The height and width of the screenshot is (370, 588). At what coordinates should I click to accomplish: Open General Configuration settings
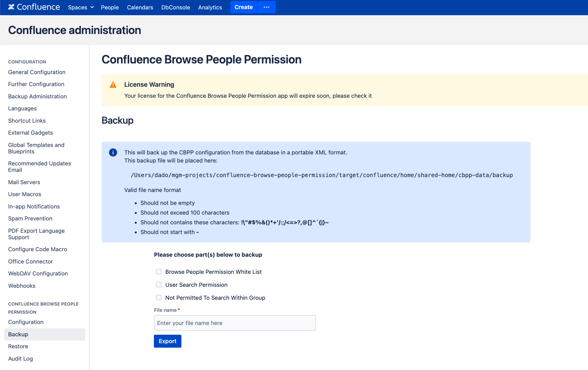[x=37, y=72]
